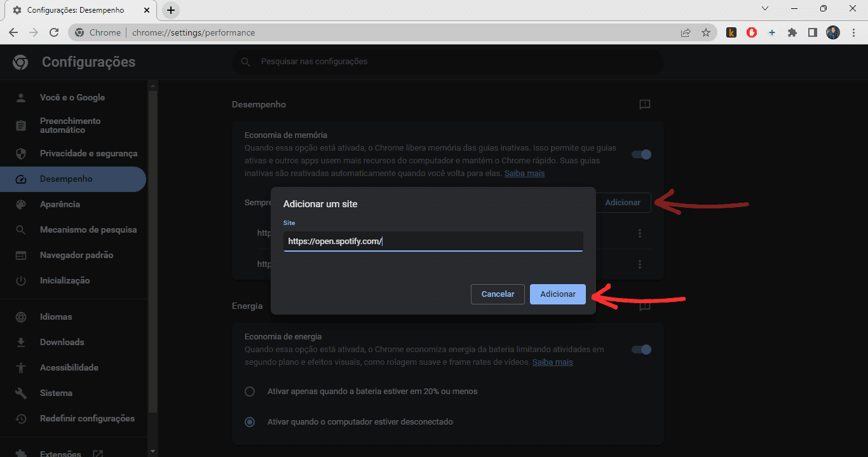Open Mecanismo de pesquisa settings
The image size is (868, 457).
point(73,229)
